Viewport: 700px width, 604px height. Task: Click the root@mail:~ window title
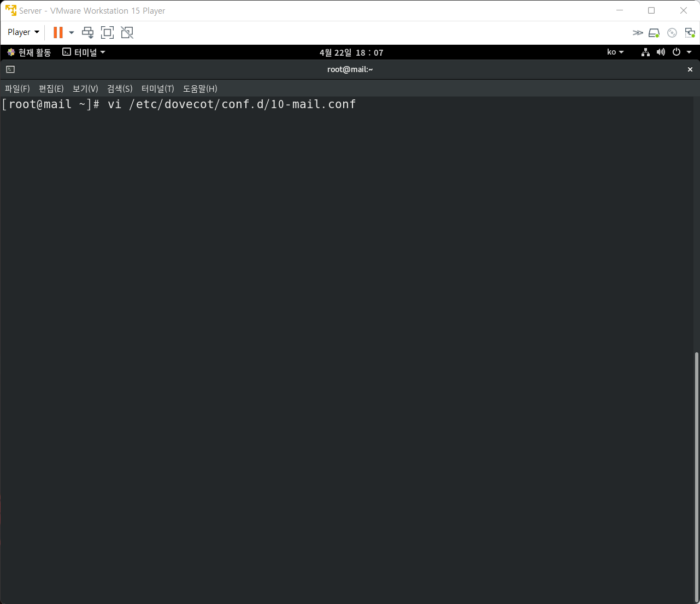[x=350, y=69]
